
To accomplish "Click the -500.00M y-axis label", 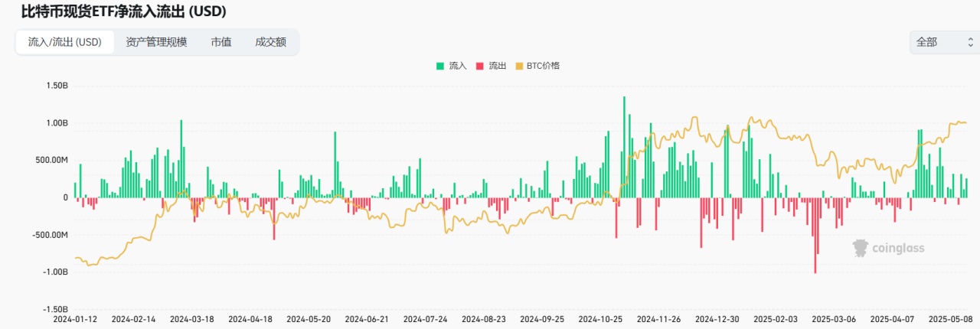I will pyautogui.click(x=51, y=235).
